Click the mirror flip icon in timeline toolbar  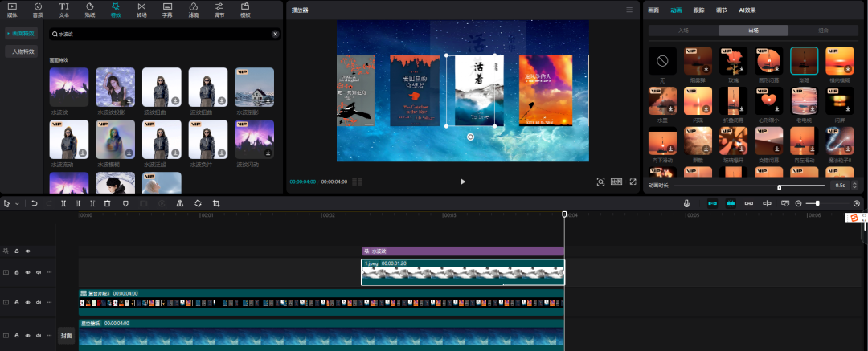(x=180, y=204)
